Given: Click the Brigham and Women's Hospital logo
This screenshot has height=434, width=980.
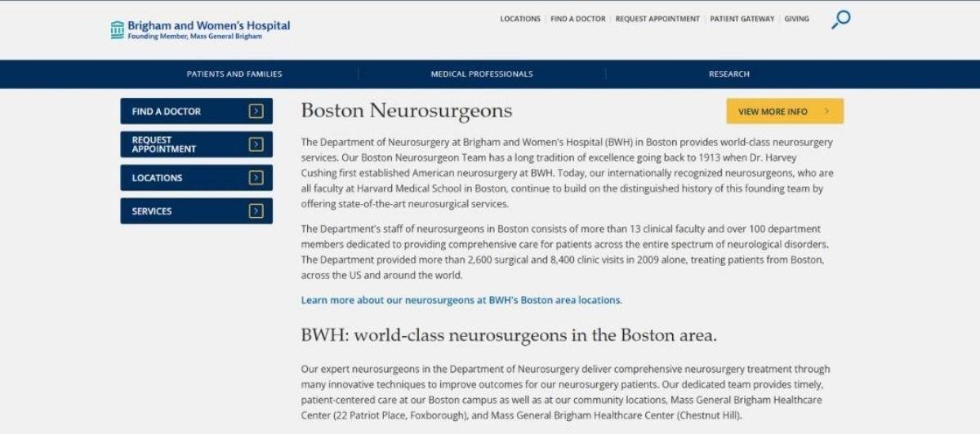Looking at the screenshot, I should [200, 29].
